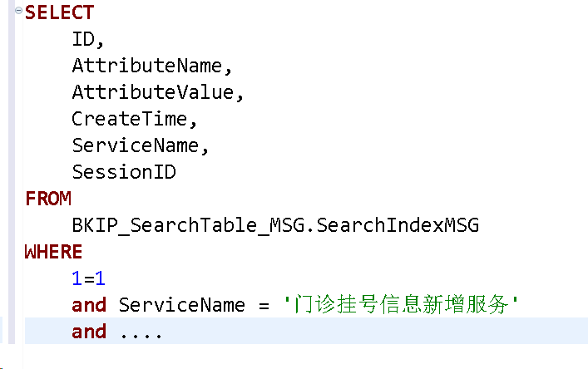Click the 'and' keyword on the highlighted line

(89, 332)
